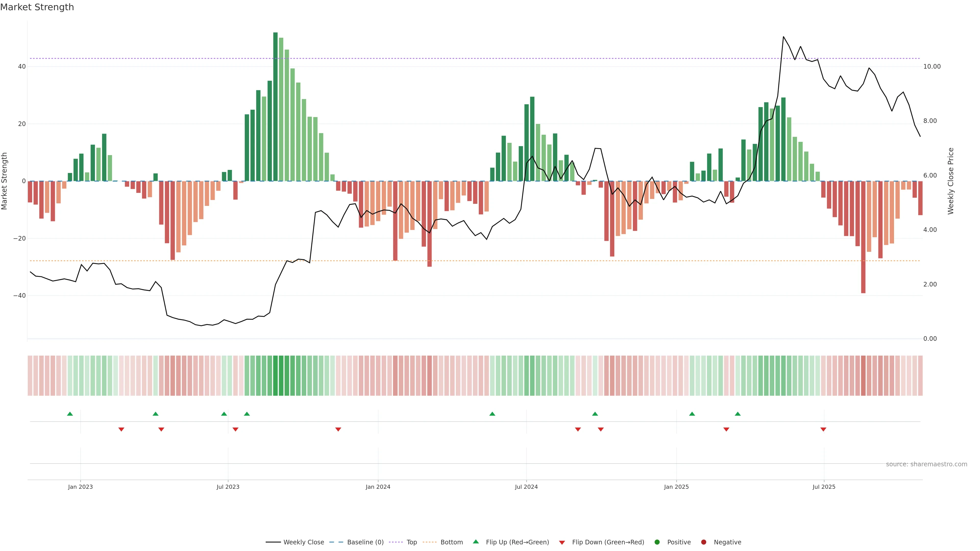Click Flip Up green triangle legend icon
The image size is (980, 551).
[475, 542]
